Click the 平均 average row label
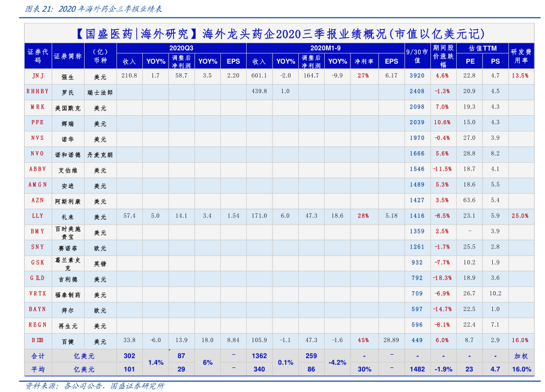545x392 pixels. pyautogui.click(x=38, y=369)
